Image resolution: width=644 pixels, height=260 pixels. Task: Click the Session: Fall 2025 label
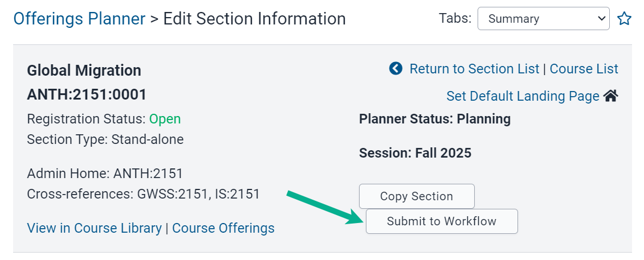[415, 153]
